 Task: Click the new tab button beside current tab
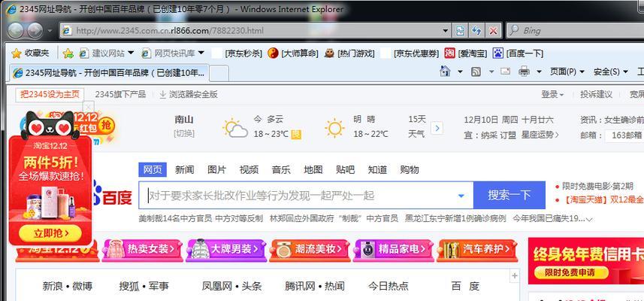click(x=219, y=73)
